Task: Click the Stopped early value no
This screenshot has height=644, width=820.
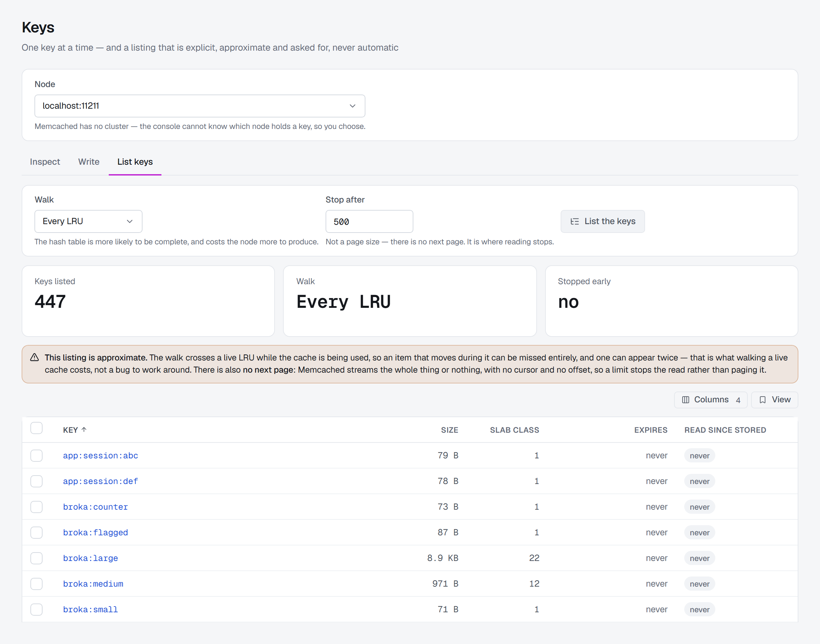Action: [x=568, y=302]
